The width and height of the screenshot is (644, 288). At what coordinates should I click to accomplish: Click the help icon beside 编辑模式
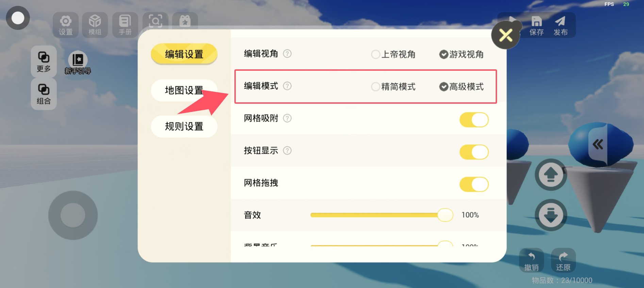(287, 86)
